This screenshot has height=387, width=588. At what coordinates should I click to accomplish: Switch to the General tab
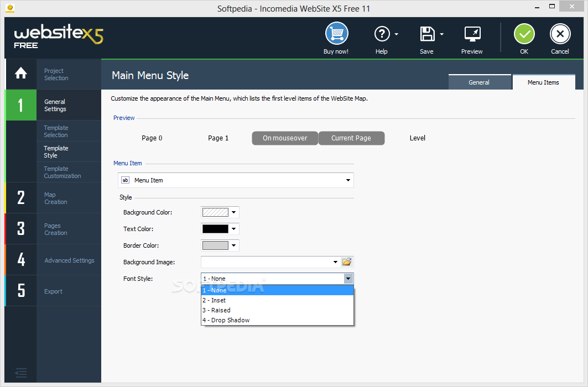click(x=480, y=82)
